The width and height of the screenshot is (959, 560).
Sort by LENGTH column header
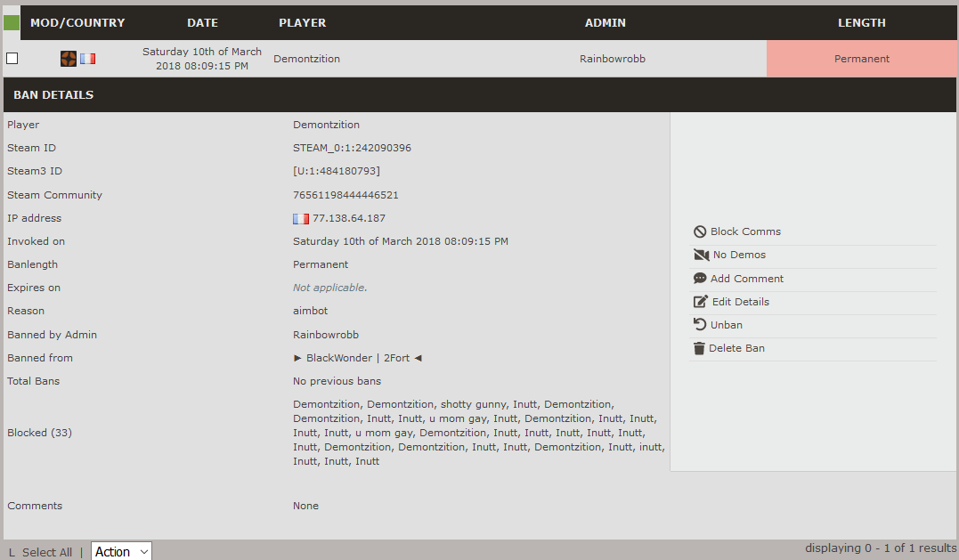point(861,22)
